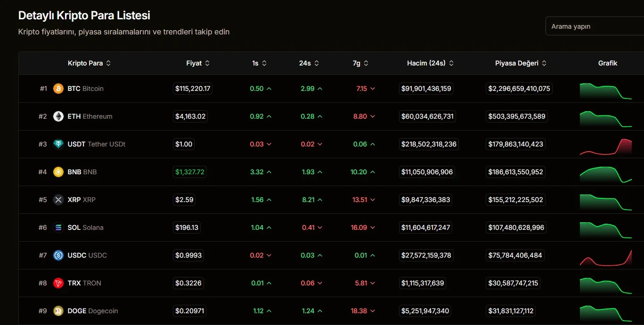This screenshot has height=325, width=644.
Task: Click the red TRON logo icon
Action: pyautogui.click(x=58, y=283)
